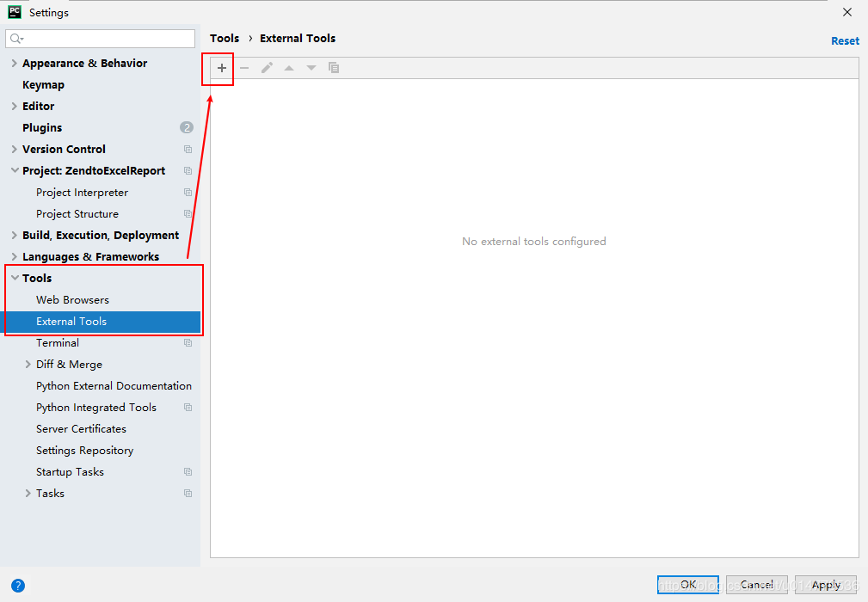
Task: Click project-level icon beside Project: ZendtoExcelReport
Action: (x=188, y=171)
